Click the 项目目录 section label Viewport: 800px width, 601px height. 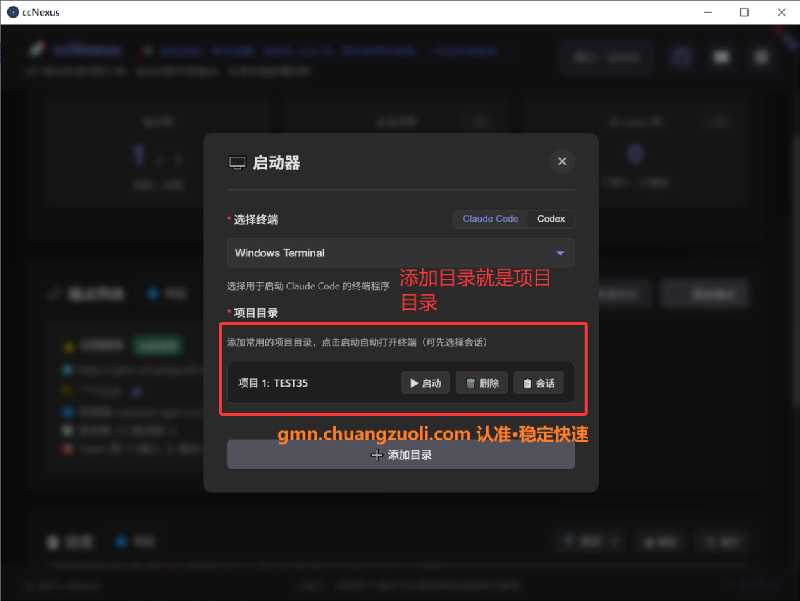pos(256,313)
